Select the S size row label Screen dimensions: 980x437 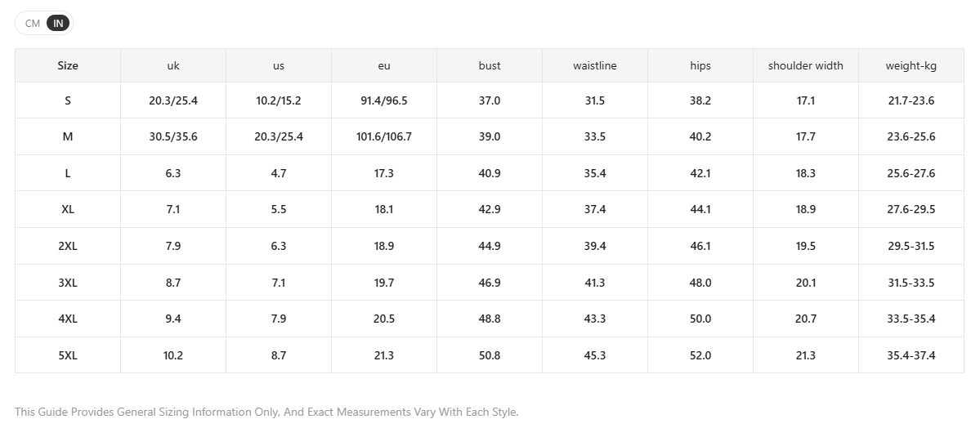[x=68, y=100]
